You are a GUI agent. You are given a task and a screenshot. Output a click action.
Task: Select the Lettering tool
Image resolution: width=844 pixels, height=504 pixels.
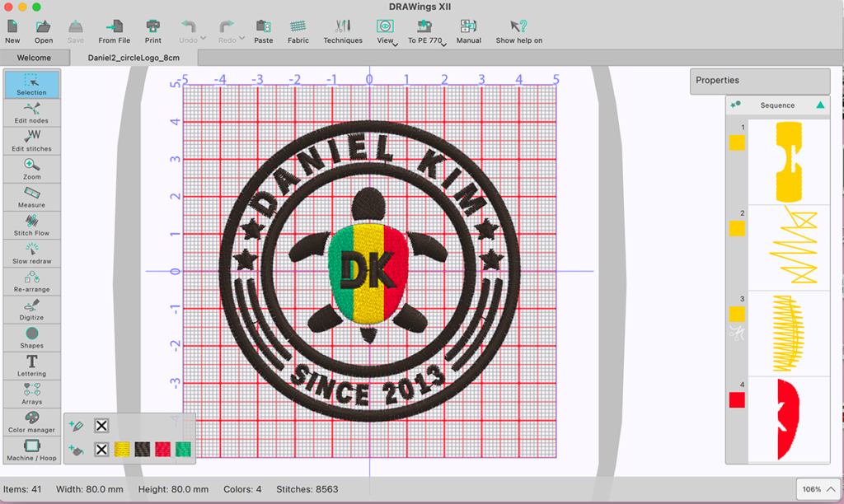pyautogui.click(x=32, y=365)
